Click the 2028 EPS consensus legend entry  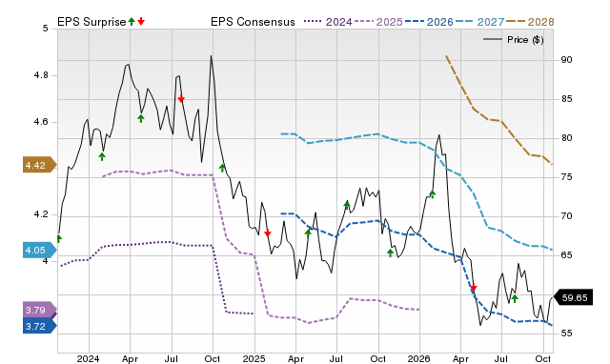(530, 22)
